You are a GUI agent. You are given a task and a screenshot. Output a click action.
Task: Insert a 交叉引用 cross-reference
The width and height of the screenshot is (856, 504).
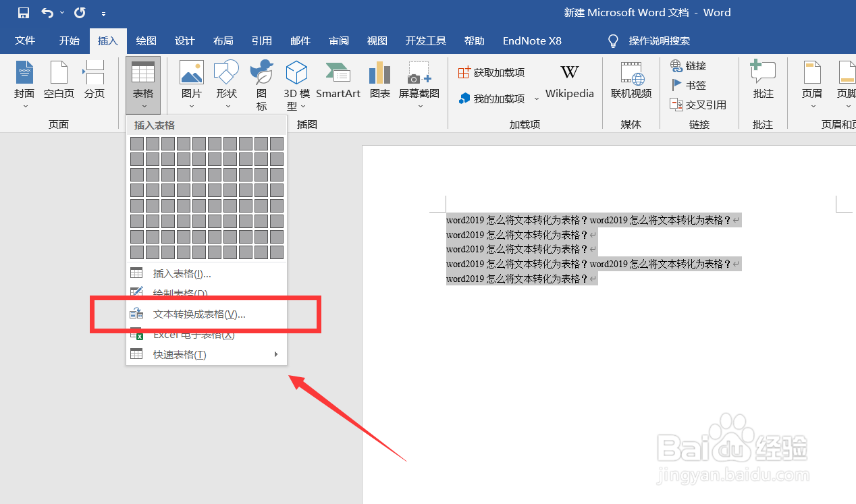point(698,105)
